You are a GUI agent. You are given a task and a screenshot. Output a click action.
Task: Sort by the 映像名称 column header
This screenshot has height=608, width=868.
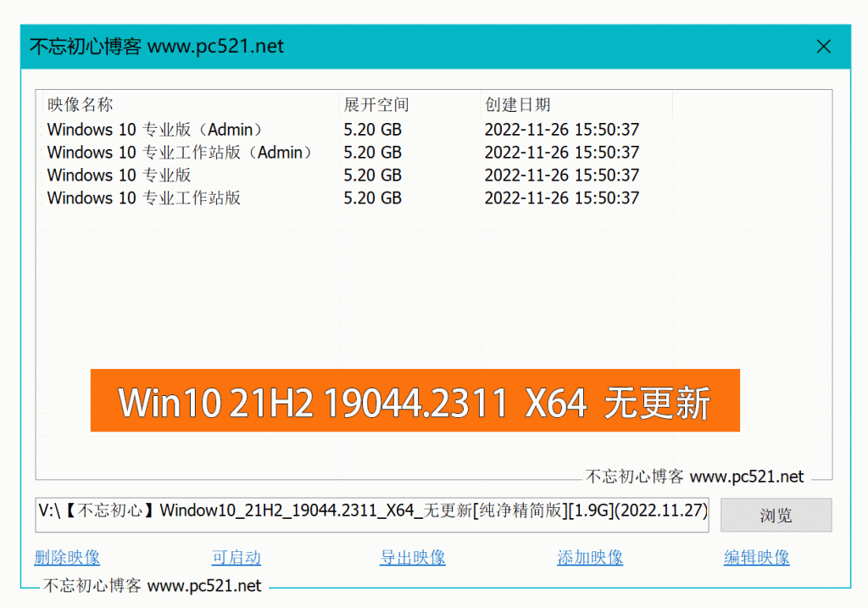[x=80, y=105]
